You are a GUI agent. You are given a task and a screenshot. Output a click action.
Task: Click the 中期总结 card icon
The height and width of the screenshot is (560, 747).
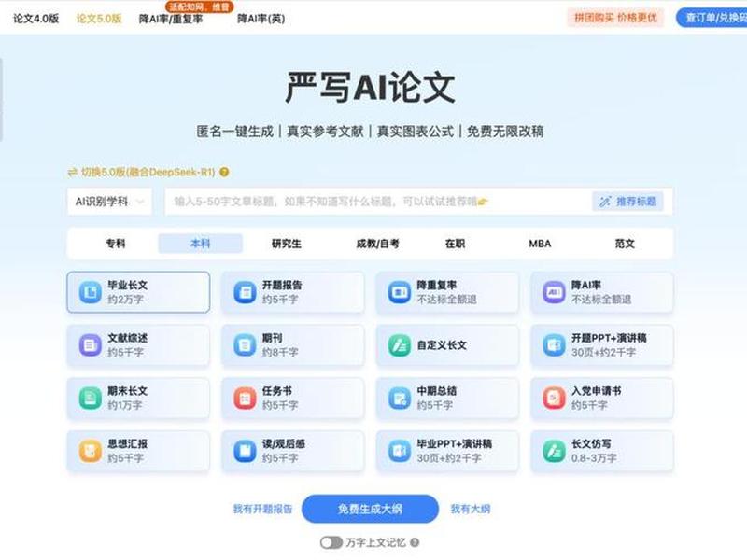pos(400,399)
